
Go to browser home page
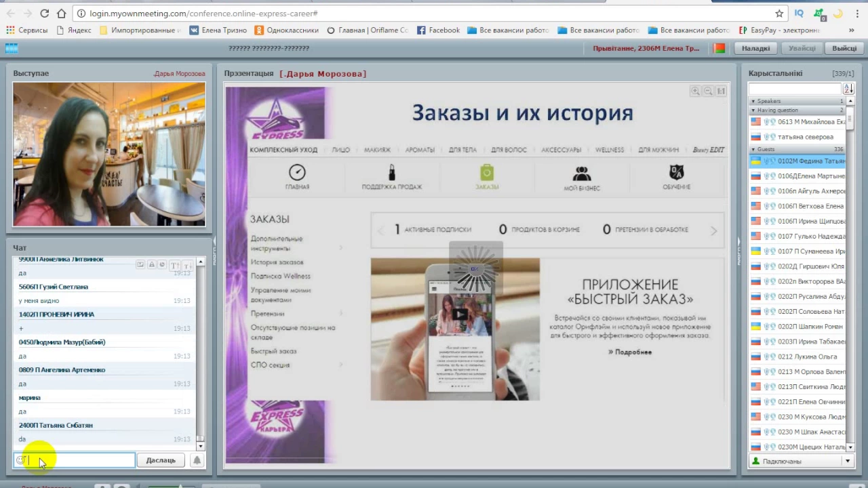click(x=62, y=13)
